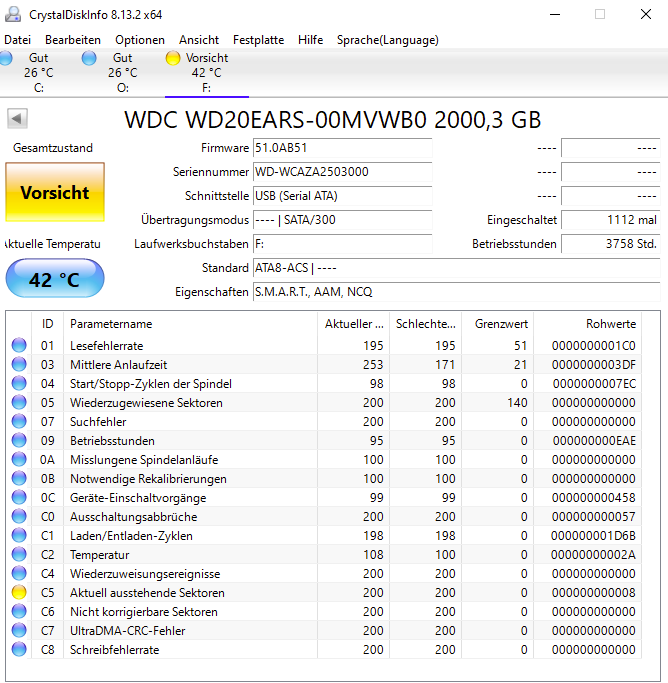Image resolution: width=668 pixels, height=683 pixels.
Task: Click the previous disk arrow button
Action: [17, 118]
